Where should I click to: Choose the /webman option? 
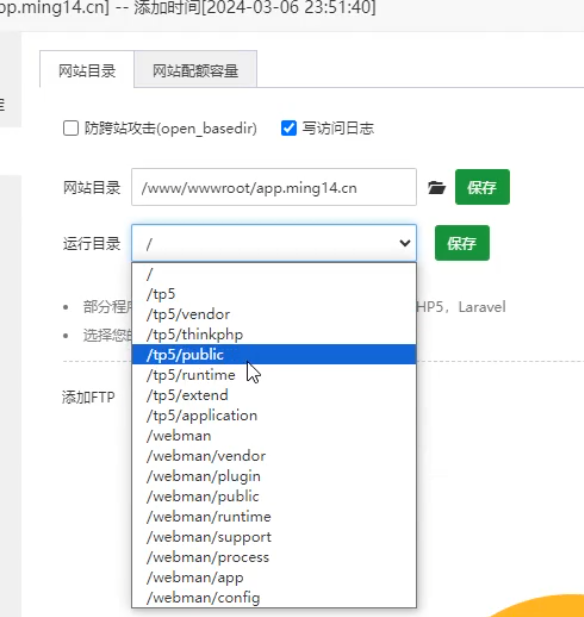click(x=274, y=436)
